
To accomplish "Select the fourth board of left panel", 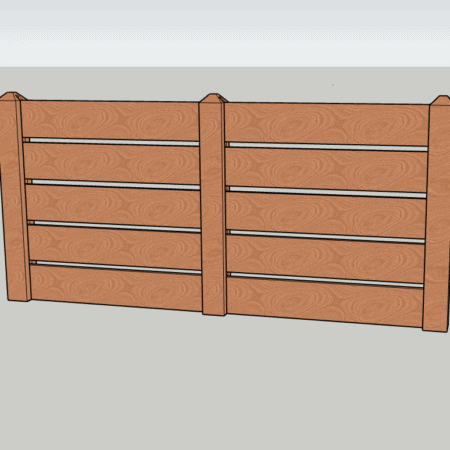I will pos(114,246).
